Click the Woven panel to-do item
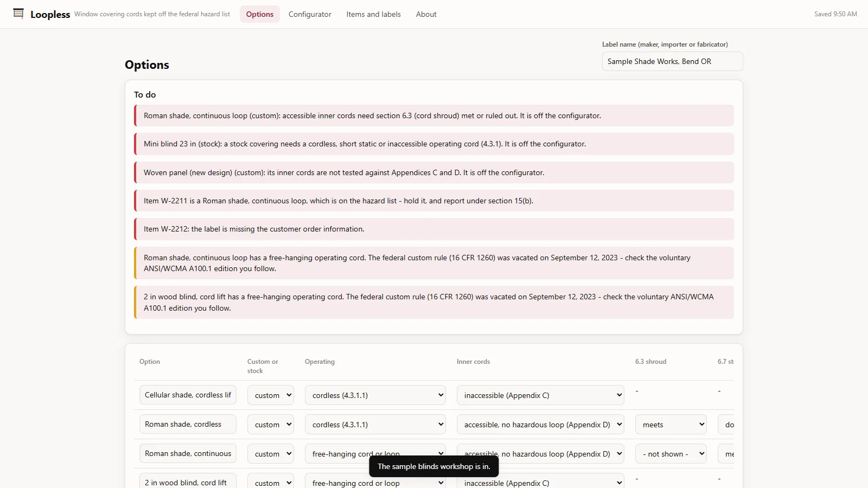 (x=434, y=172)
